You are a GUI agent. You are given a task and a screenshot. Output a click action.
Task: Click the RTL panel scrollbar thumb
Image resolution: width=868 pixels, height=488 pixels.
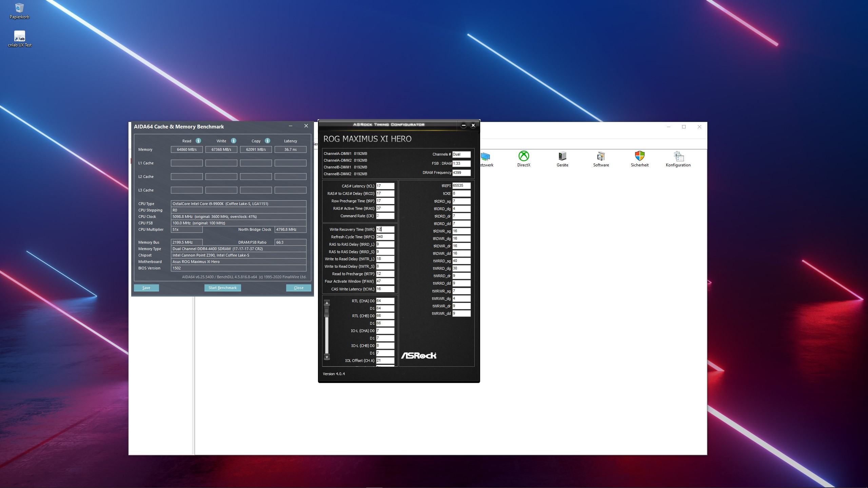(327, 311)
